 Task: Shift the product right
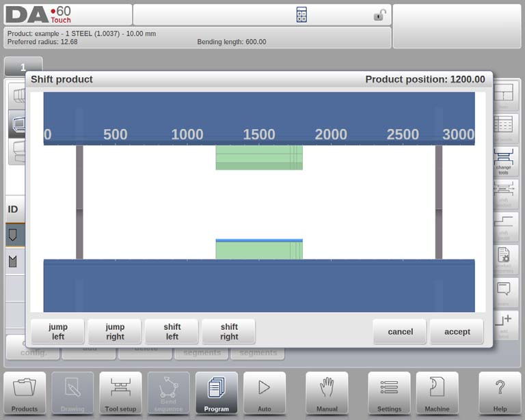(229, 331)
